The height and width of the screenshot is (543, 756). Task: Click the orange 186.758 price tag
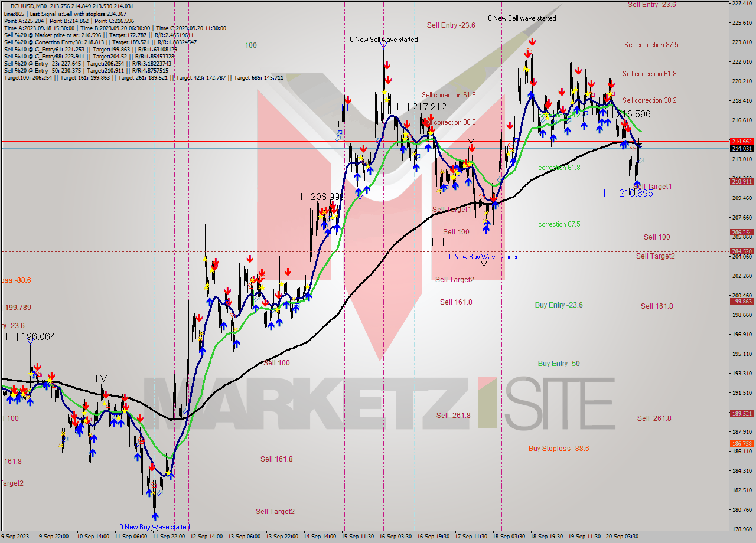pos(742,443)
